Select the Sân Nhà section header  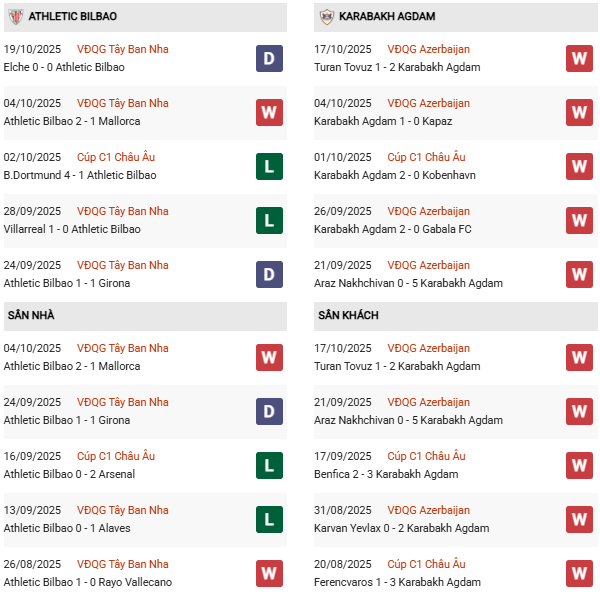(x=31, y=316)
